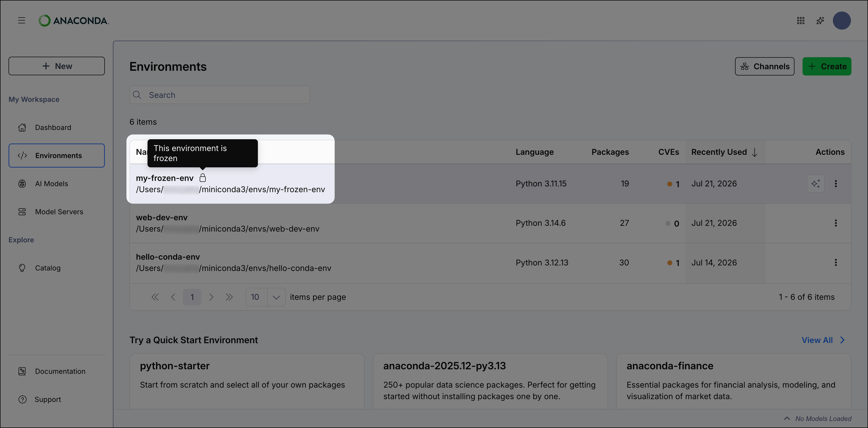Screen dimensions: 868x428
Task: Go to Dashboard in the sidebar
Action: pos(57,127)
